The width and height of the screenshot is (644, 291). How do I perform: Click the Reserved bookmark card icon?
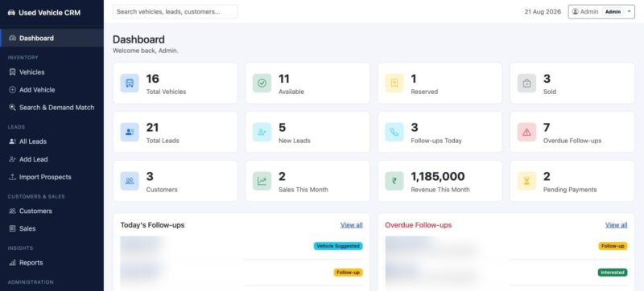394,84
